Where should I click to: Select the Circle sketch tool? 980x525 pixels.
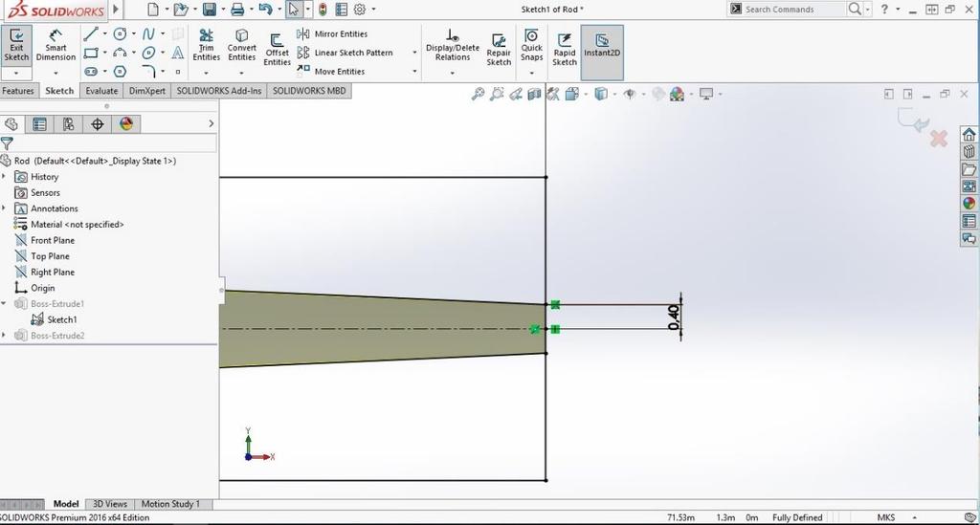coord(120,33)
